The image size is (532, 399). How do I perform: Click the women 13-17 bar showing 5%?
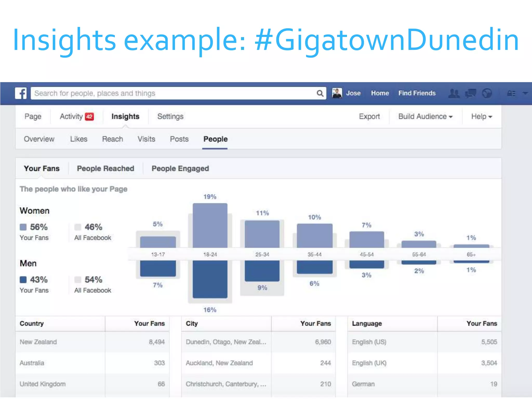[158, 242]
